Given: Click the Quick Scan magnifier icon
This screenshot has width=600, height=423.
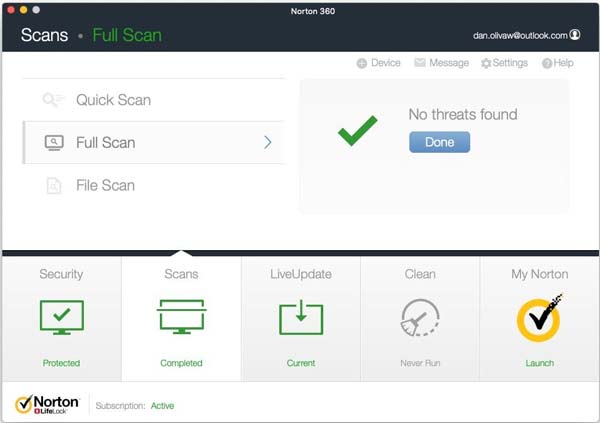Looking at the screenshot, I should pyautogui.click(x=53, y=100).
